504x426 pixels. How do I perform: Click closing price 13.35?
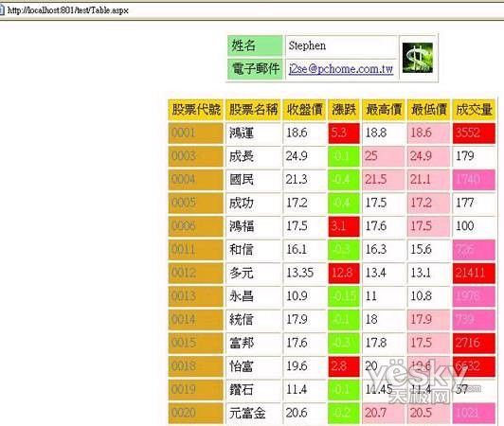299,273
